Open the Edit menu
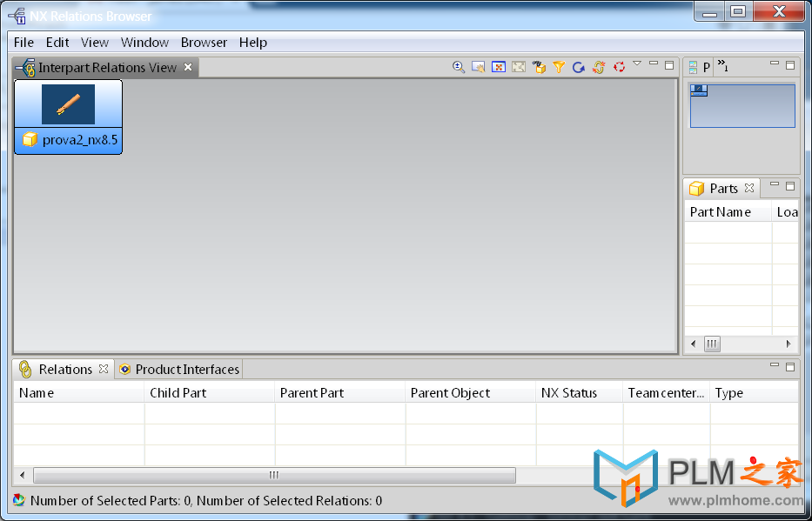 (x=57, y=43)
